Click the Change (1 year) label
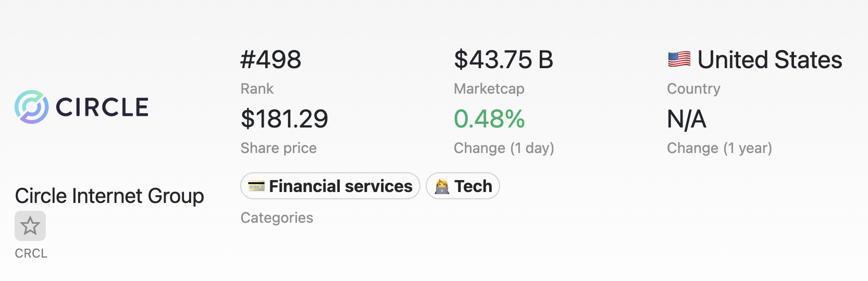Viewport: 868px width, 281px height. [x=719, y=148]
